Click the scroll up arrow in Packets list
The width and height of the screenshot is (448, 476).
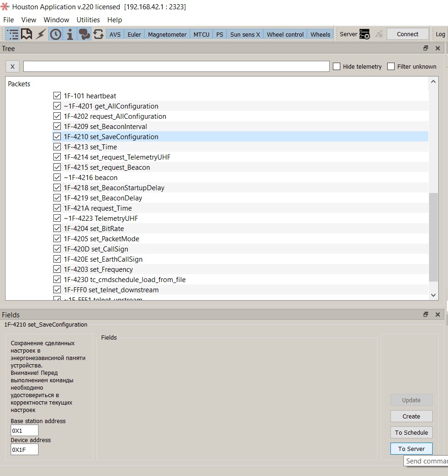(x=433, y=82)
